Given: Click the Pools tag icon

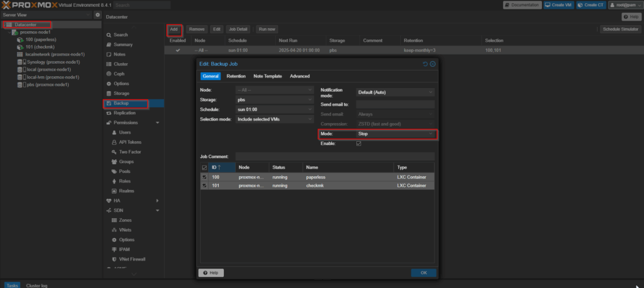Looking at the screenshot, I should 114,171.
